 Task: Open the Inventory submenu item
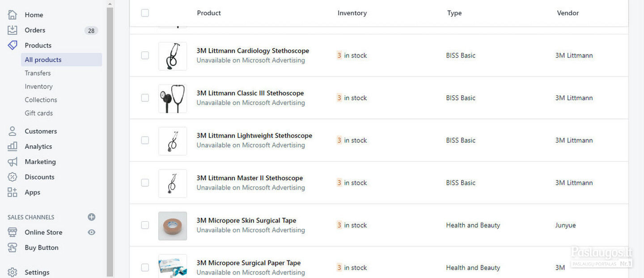pyautogui.click(x=38, y=86)
